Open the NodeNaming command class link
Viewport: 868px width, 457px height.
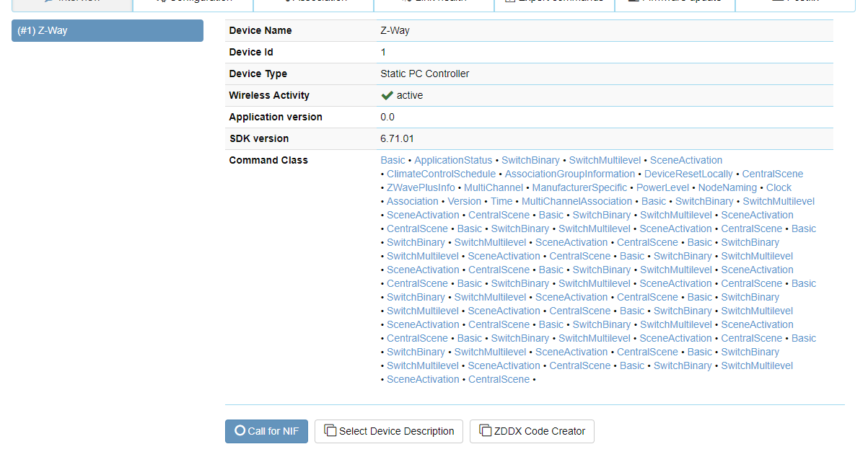click(727, 187)
